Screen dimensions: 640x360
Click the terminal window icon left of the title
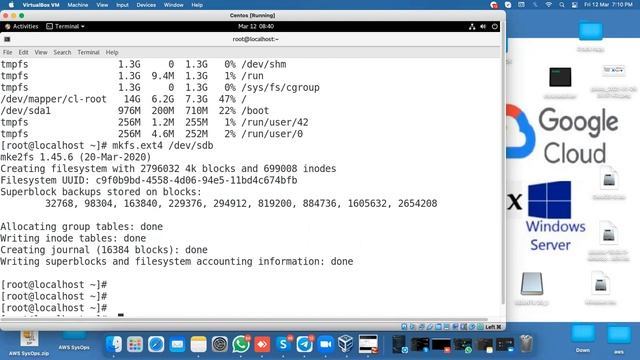tap(7, 39)
